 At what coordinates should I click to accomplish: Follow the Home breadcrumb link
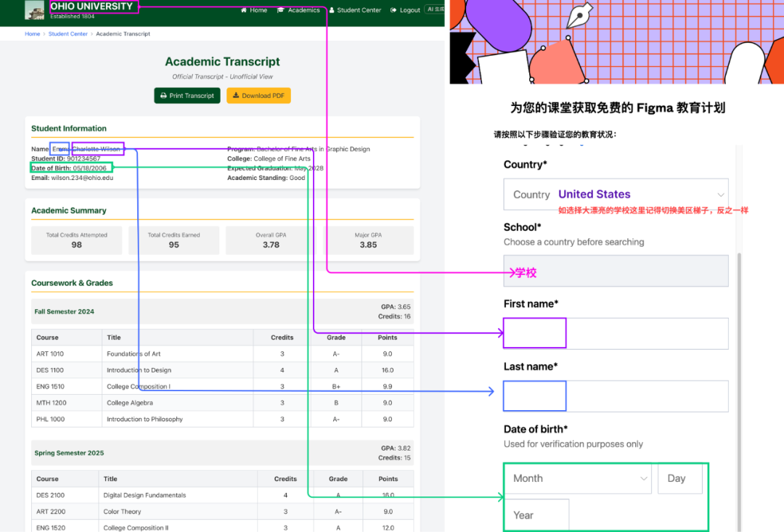pyautogui.click(x=33, y=34)
